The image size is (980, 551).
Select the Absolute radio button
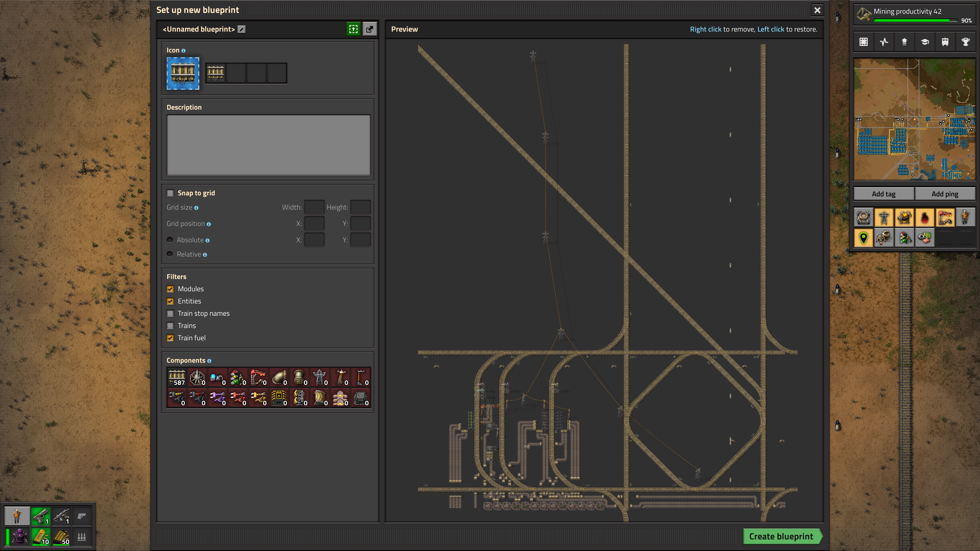170,240
